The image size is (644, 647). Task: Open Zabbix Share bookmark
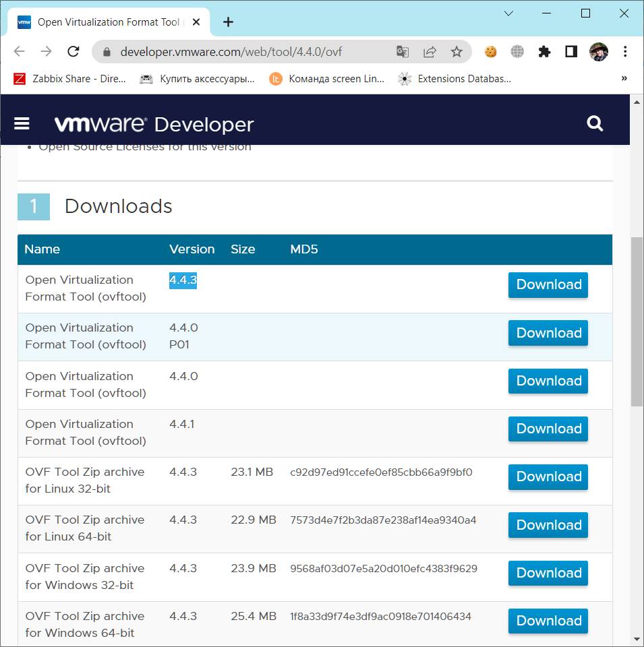69,78
